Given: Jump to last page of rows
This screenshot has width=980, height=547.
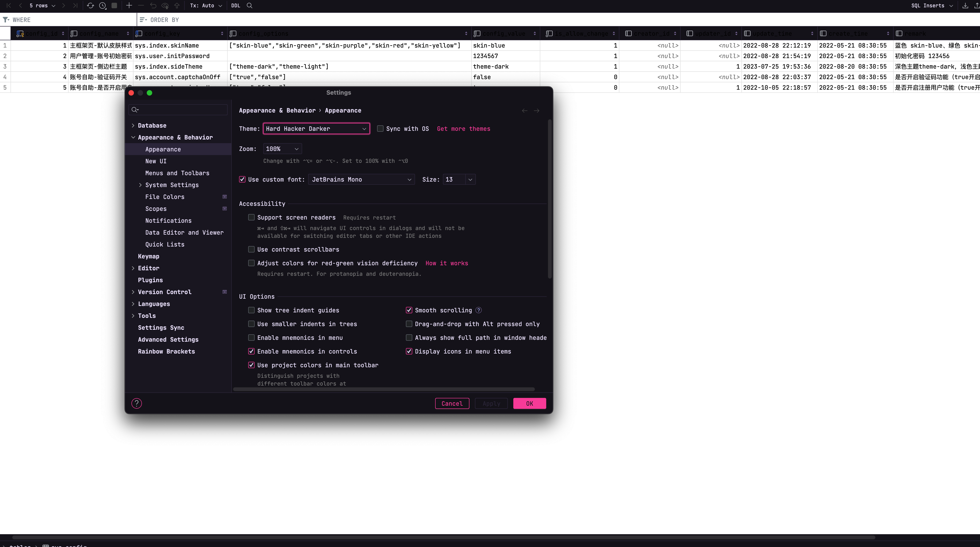Looking at the screenshot, I should pyautogui.click(x=75, y=6).
